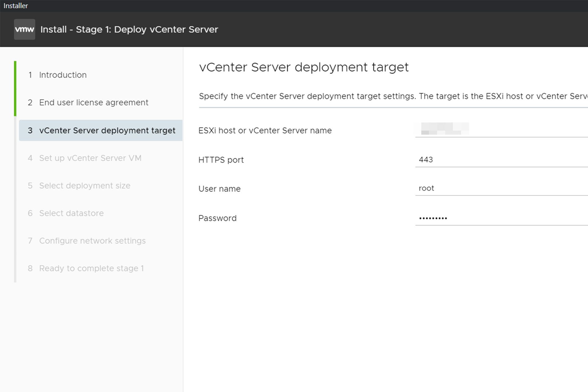The image size is (588, 392).
Task: Click the Password input field
Action: click(502, 218)
